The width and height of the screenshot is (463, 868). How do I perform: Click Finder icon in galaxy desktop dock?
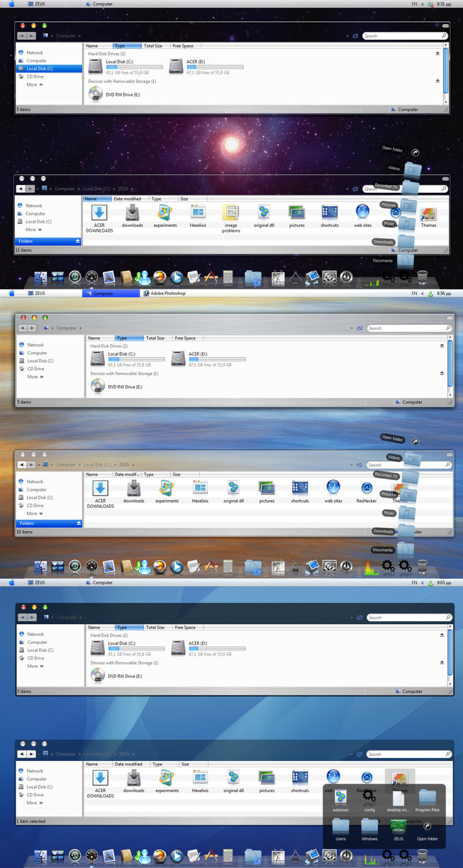41,277
